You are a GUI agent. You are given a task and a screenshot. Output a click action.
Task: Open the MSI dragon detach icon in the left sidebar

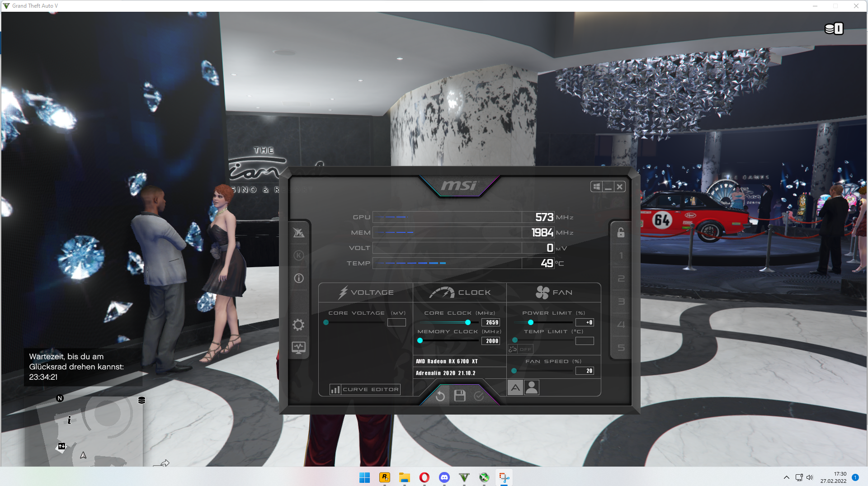pos(299,233)
